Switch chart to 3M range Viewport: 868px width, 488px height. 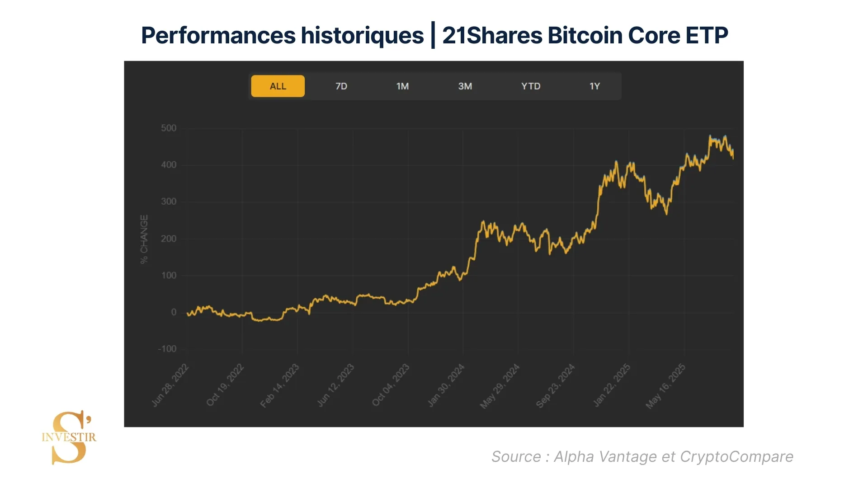[465, 86]
